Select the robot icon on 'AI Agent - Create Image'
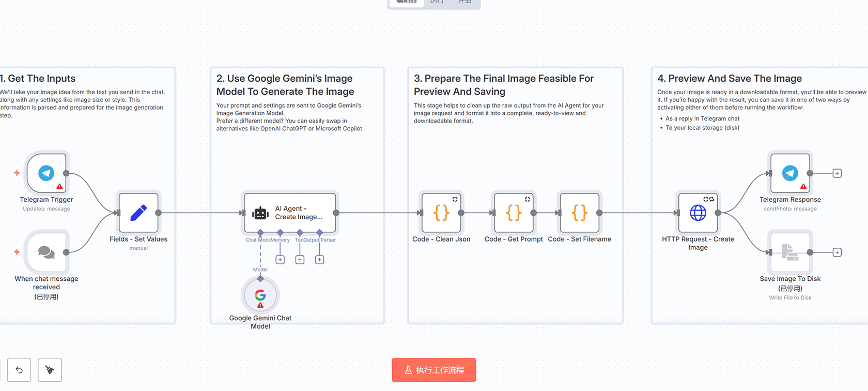The width and height of the screenshot is (868, 391). (x=260, y=212)
